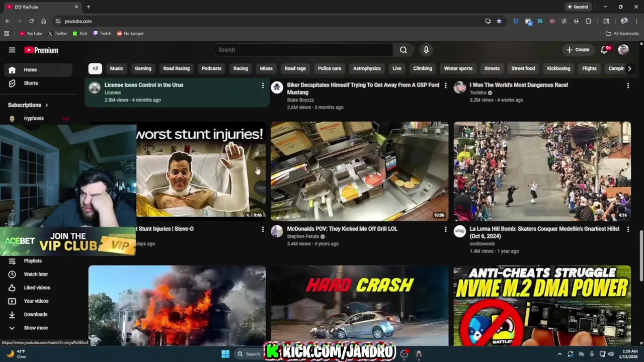The height and width of the screenshot is (362, 644).
Task: Select the Road Racing filter chip
Action: tap(177, 68)
